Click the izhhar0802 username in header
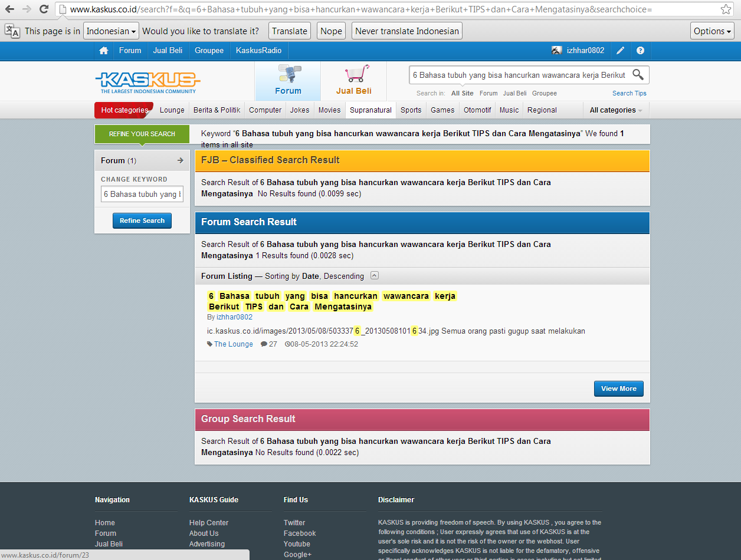Screen dimensions: 741x560 tap(586, 51)
